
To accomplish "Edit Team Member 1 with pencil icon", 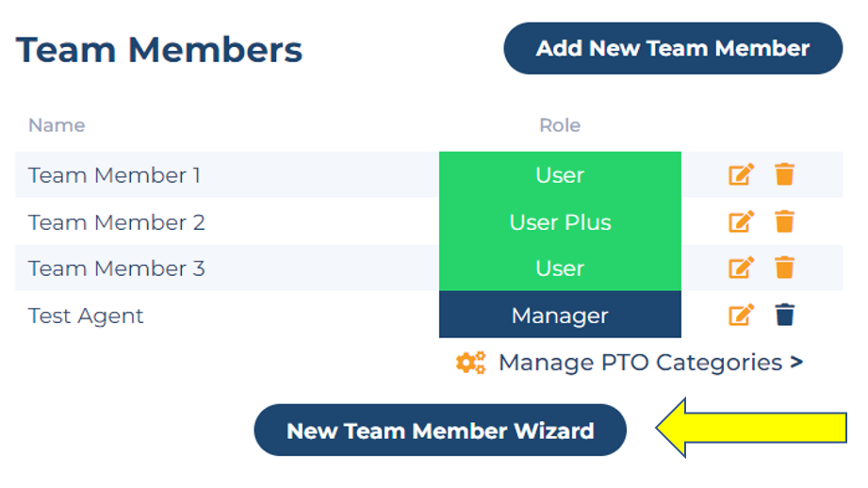I will [741, 175].
